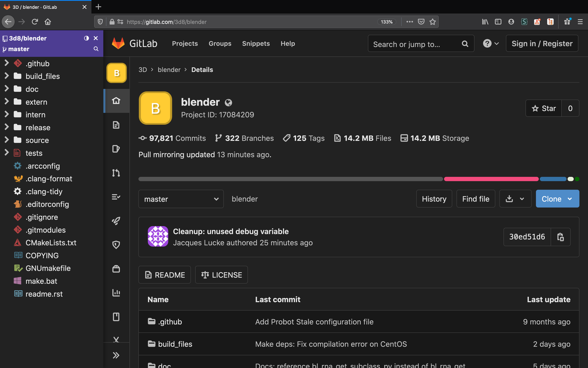Click the Firefox reload button
Image resolution: width=588 pixels, height=368 pixels.
pyautogui.click(x=35, y=22)
